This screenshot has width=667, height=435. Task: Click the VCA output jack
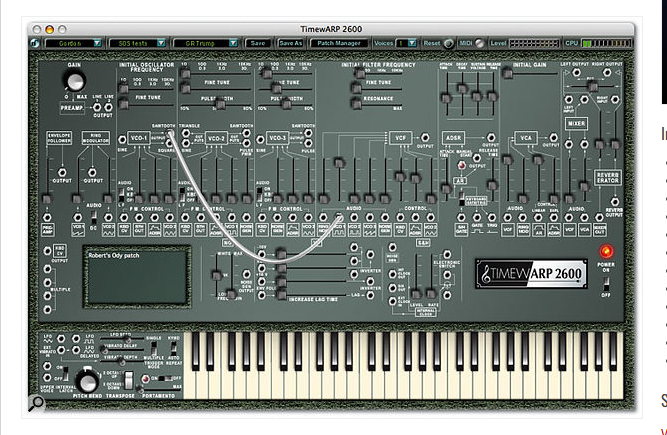coord(553,137)
